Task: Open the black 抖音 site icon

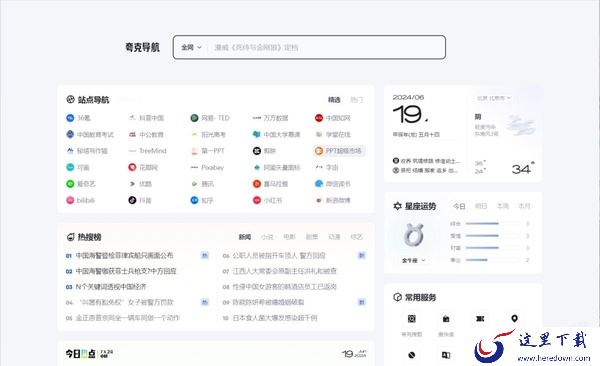Action: coord(132,200)
